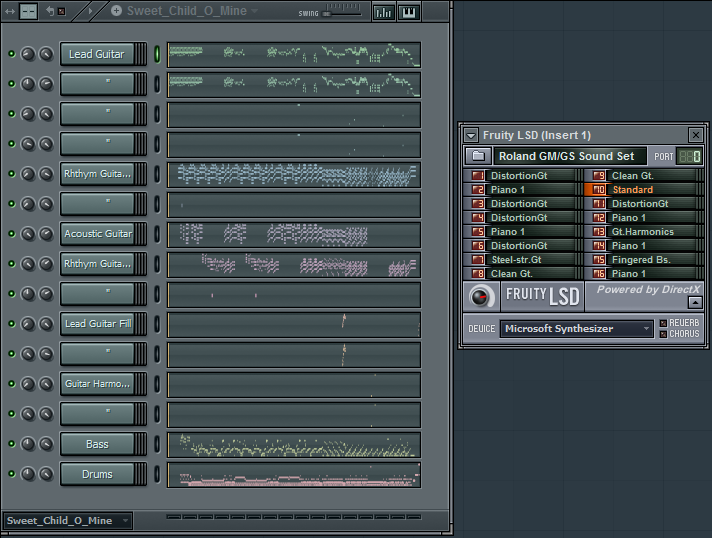712x538 pixels.
Task: Click the Lead Guitar Fill channel button
Action: pos(97,324)
